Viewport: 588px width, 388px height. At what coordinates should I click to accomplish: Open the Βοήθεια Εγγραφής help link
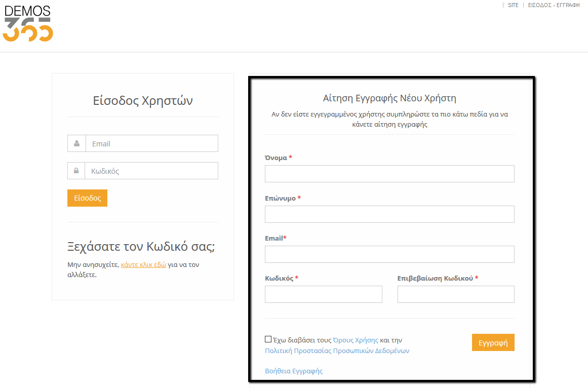294,371
